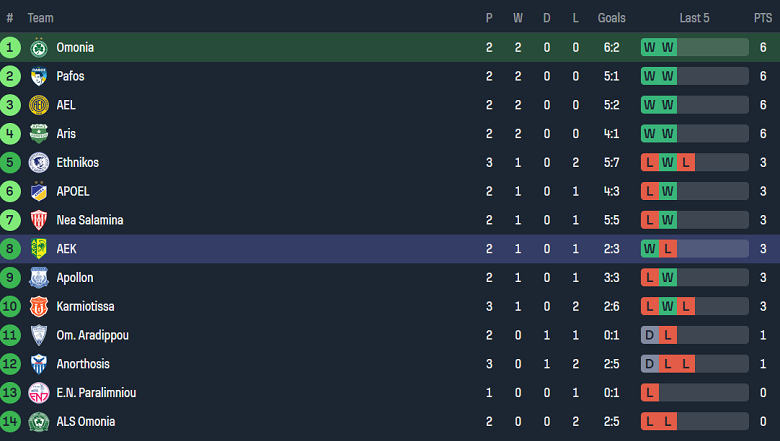Select the Anorthosis team name
This screenshot has width=780, height=441.
[83, 364]
